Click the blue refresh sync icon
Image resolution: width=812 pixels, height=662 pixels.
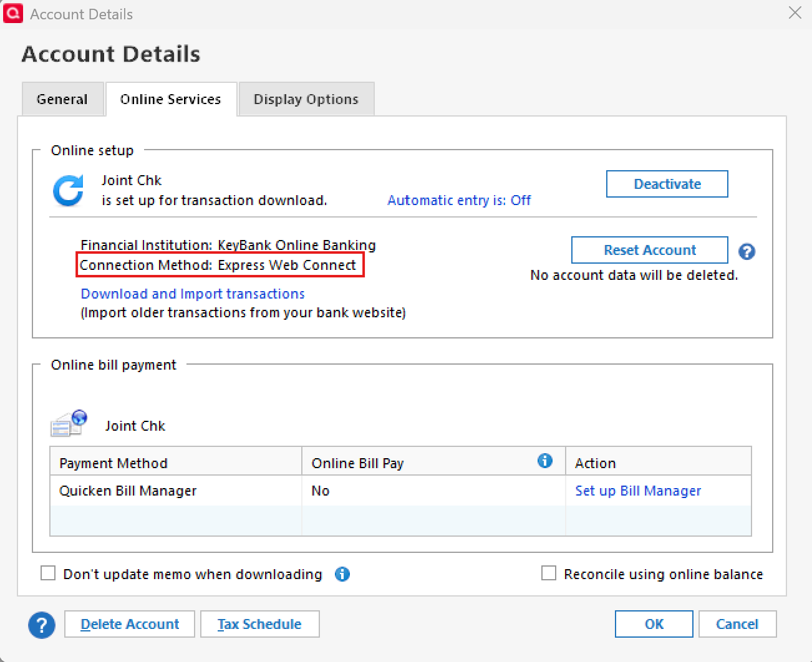click(69, 190)
